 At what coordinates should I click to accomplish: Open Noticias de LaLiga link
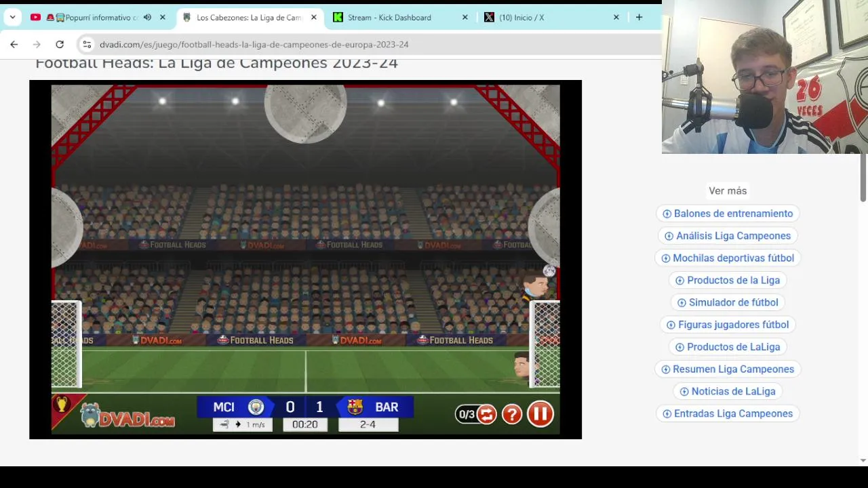728,391
